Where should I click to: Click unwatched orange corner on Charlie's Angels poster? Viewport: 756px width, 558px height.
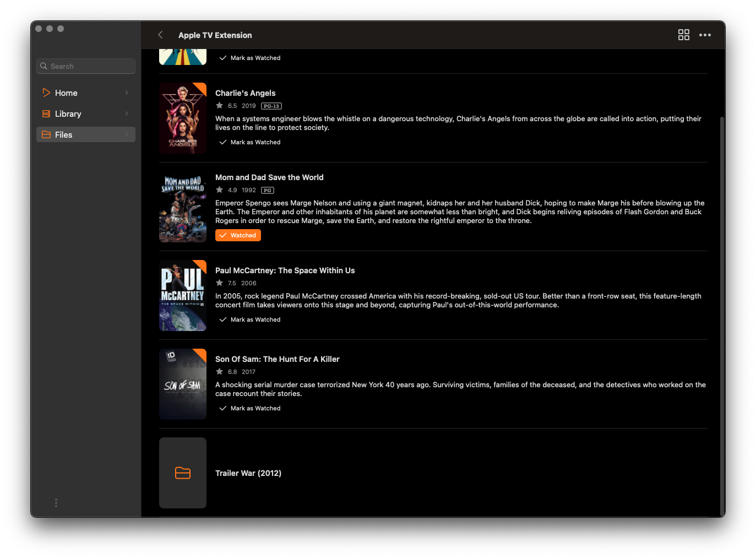[x=202, y=87]
